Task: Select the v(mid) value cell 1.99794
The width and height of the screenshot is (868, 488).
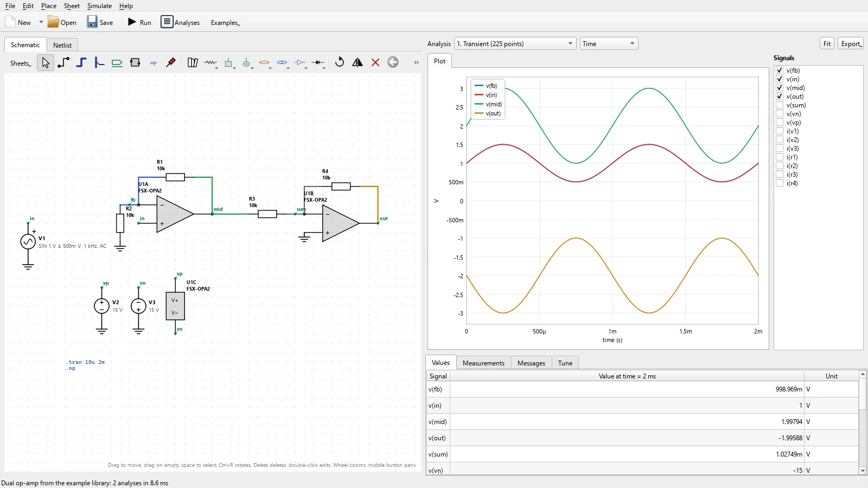Action: [x=627, y=422]
